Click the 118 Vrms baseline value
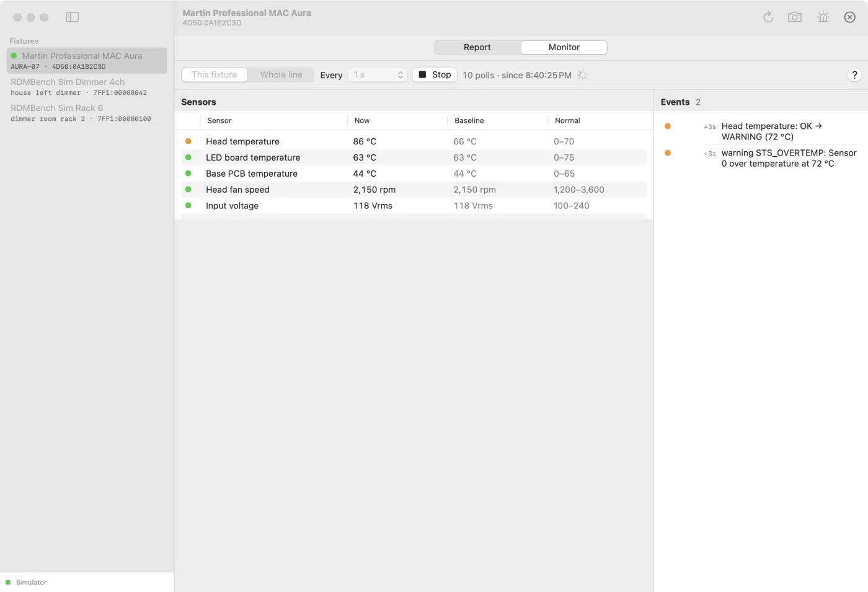Image resolution: width=868 pixels, height=592 pixels. pyautogui.click(x=473, y=206)
